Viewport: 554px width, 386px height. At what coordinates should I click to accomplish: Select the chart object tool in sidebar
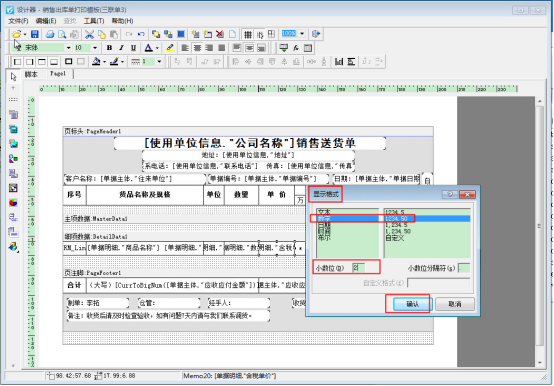13,202
